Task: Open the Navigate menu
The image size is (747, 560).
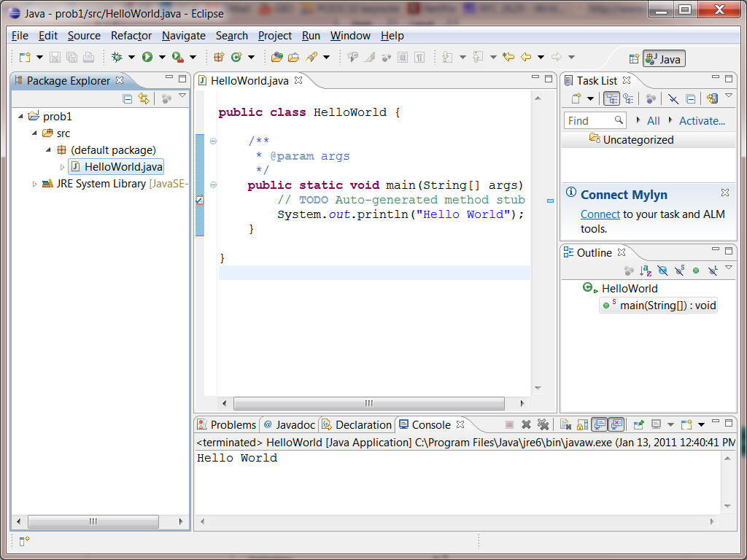Action: [x=183, y=36]
